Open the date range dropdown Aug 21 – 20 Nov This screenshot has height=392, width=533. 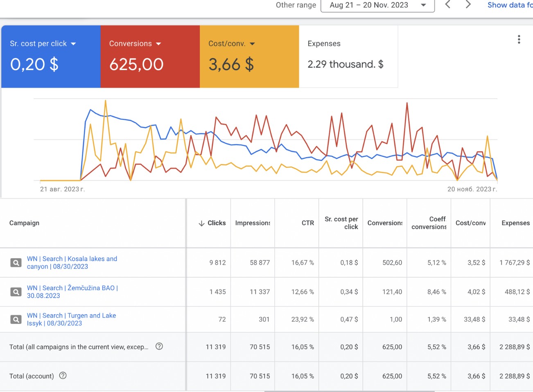(x=377, y=5)
